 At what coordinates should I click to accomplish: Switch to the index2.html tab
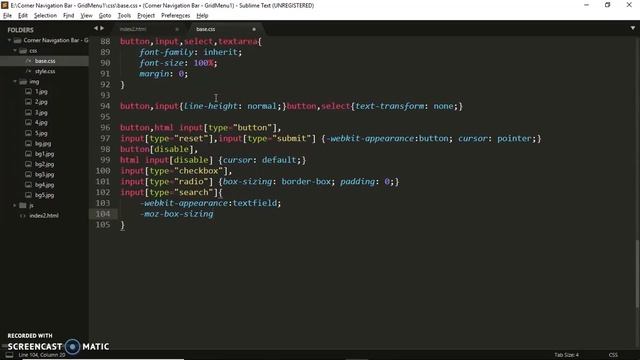[133, 29]
